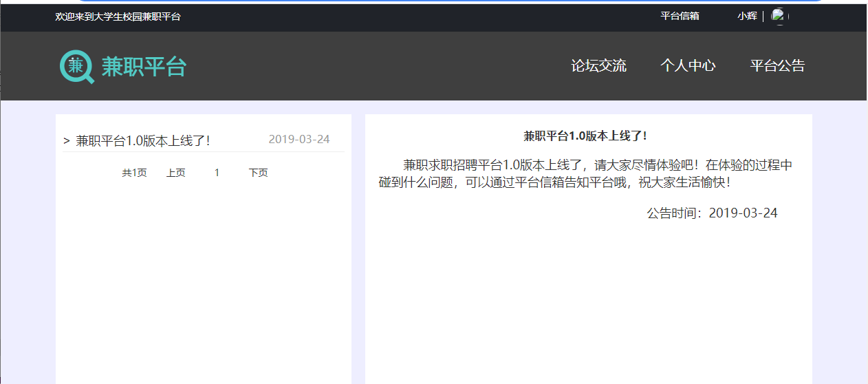The height and width of the screenshot is (384, 868).
Task: Click the 兼职平台 magnifier logo icon
Action: click(76, 67)
